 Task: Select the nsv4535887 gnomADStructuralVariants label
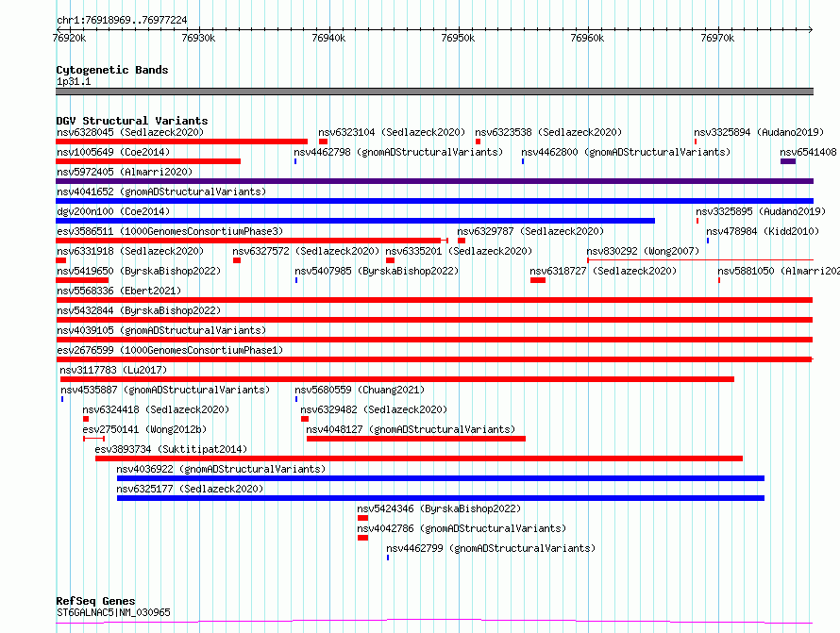(x=165, y=390)
